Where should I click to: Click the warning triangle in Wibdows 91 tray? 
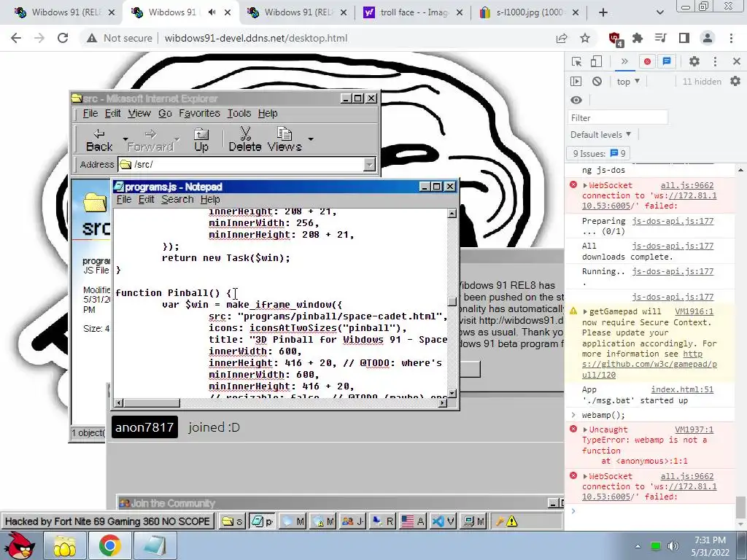click(512, 521)
